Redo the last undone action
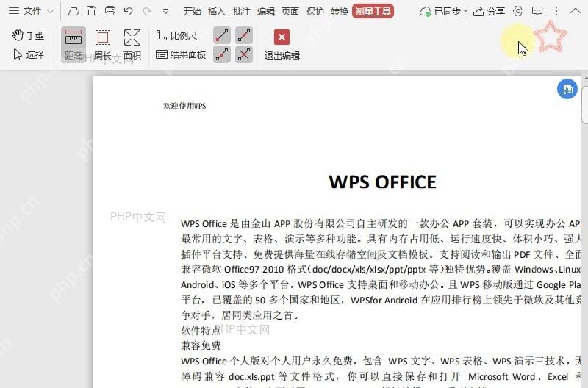 tap(147, 11)
